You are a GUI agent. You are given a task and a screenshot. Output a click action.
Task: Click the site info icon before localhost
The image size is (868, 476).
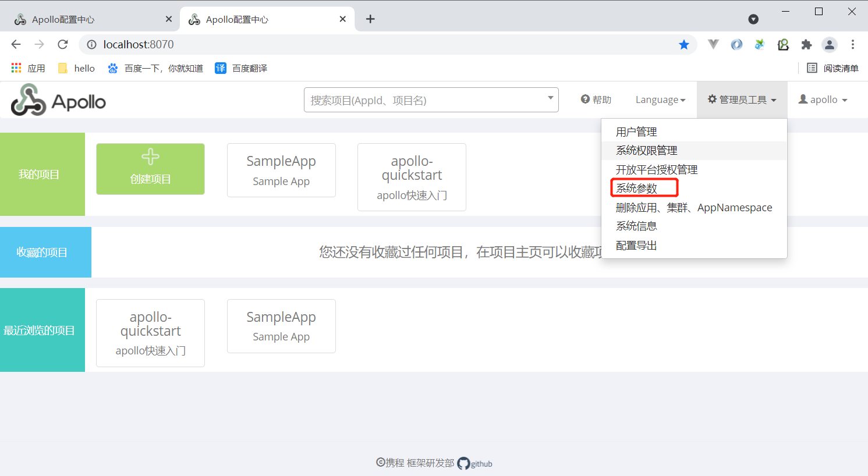pyautogui.click(x=91, y=44)
